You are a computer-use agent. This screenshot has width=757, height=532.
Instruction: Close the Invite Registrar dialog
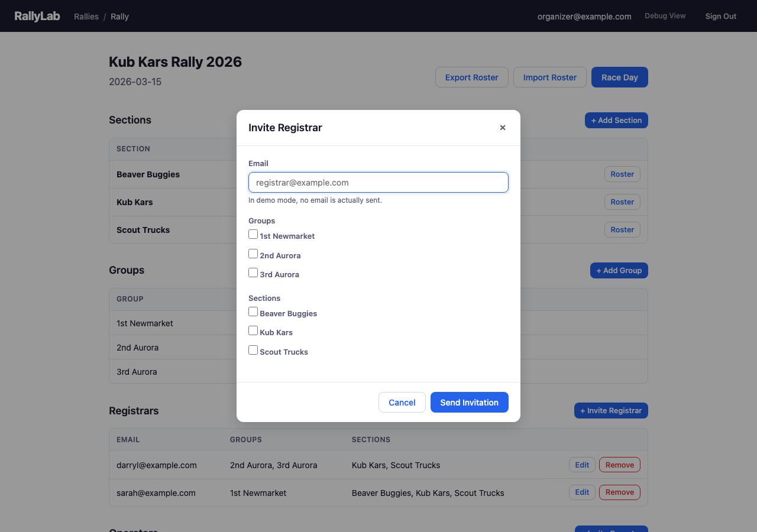point(502,127)
